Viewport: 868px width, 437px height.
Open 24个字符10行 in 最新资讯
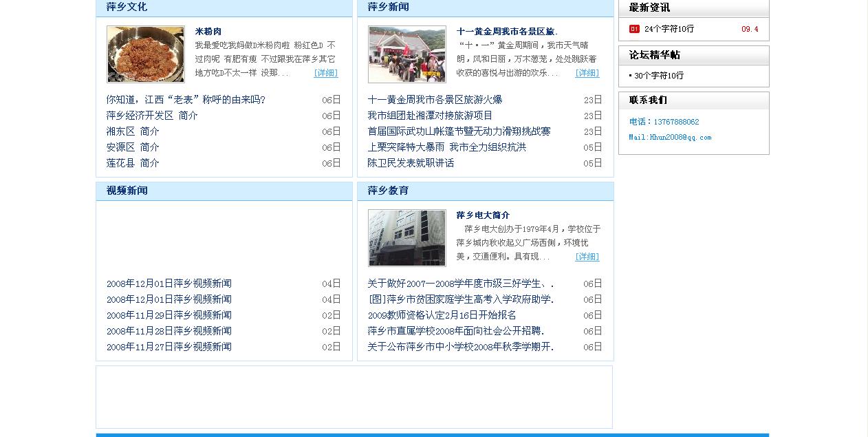point(669,29)
